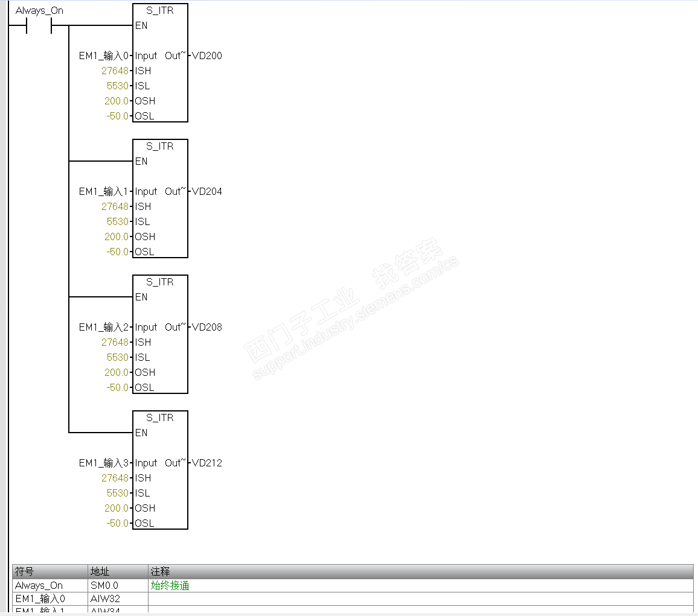The width and height of the screenshot is (698, 616).
Task: Select the S_ITR block outputting VD212
Action: tap(160, 469)
